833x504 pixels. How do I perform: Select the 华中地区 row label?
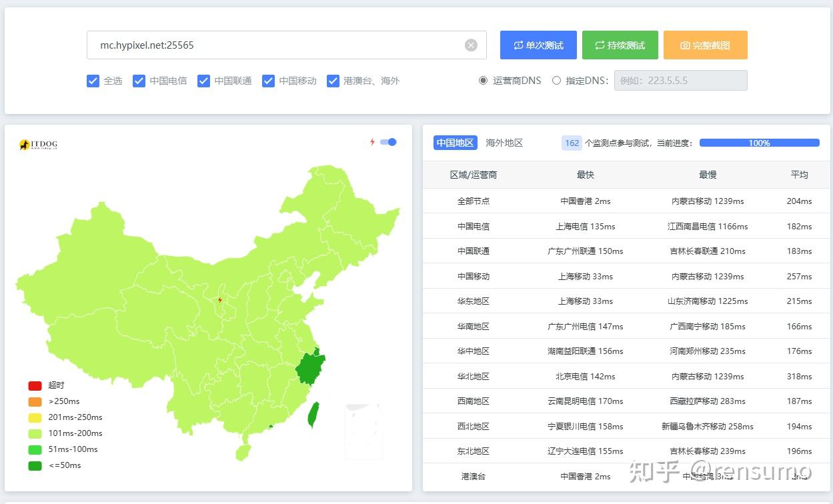coord(474,351)
